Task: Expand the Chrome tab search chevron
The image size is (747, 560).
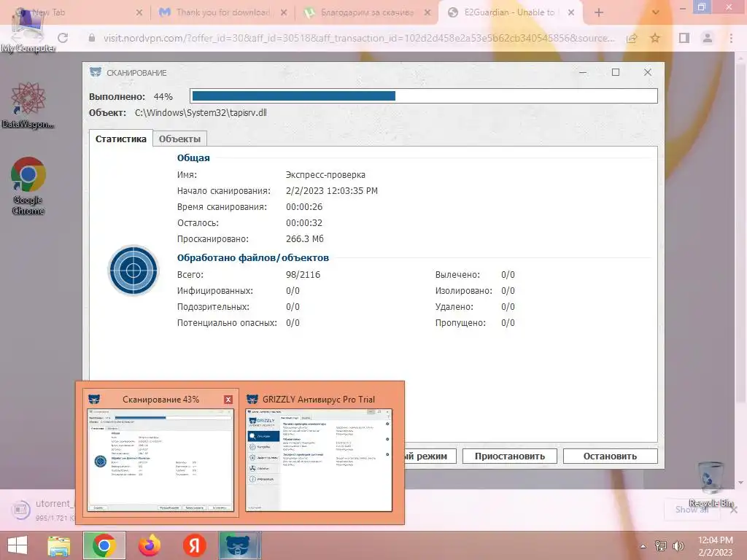Action: [x=656, y=13]
